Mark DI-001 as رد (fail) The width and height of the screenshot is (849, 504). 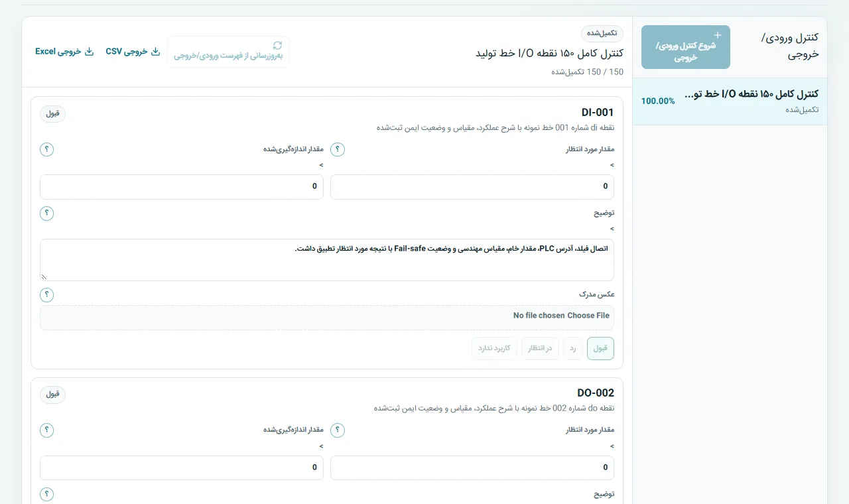tap(572, 348)
